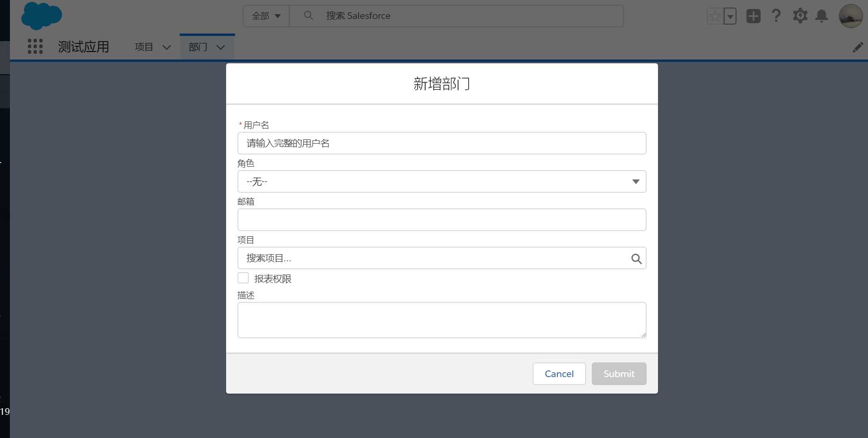Open the notifications bell icon

822,16
